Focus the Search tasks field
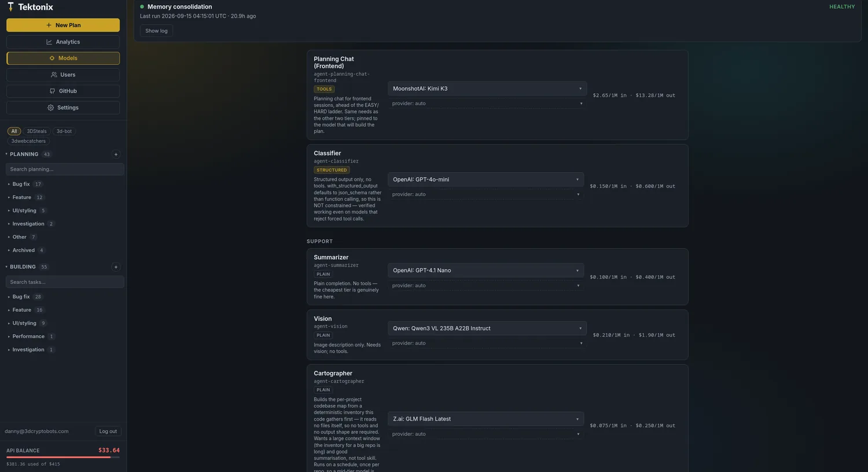Image resolution: width=868 pixels, height=472 pixels. tap(65, 282)
